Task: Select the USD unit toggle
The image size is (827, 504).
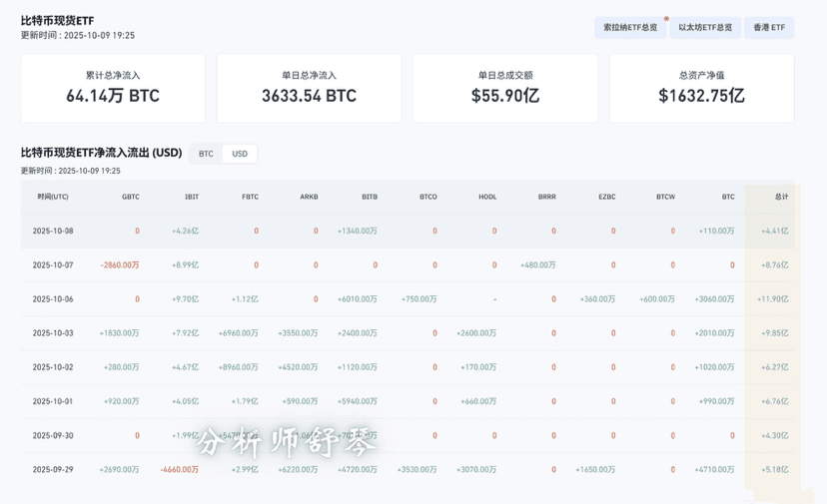Action: 240,154
